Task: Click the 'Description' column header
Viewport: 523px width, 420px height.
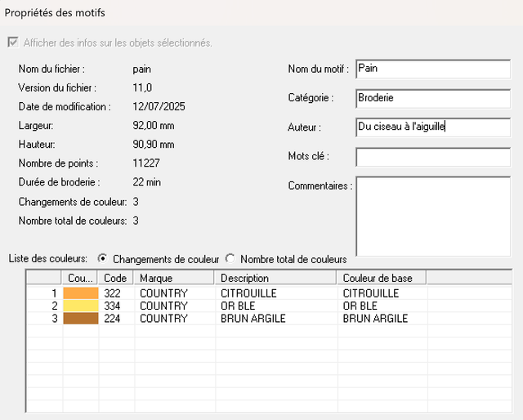Action: (275, 278)
